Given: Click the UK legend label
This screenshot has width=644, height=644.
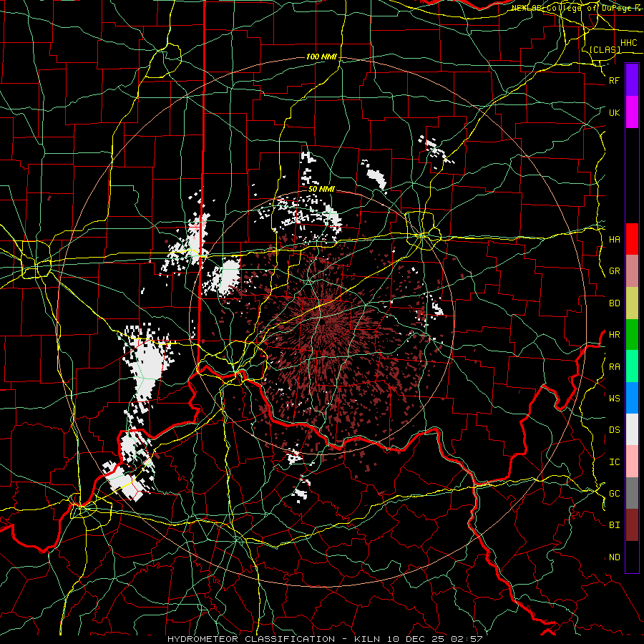Looking at the screenshot, I should (615, 113).
